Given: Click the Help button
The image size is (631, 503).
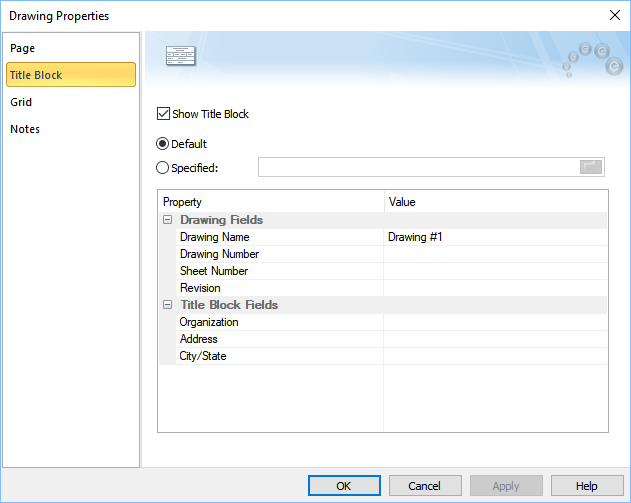Looking at the screenshot, I should click(587, 486).
